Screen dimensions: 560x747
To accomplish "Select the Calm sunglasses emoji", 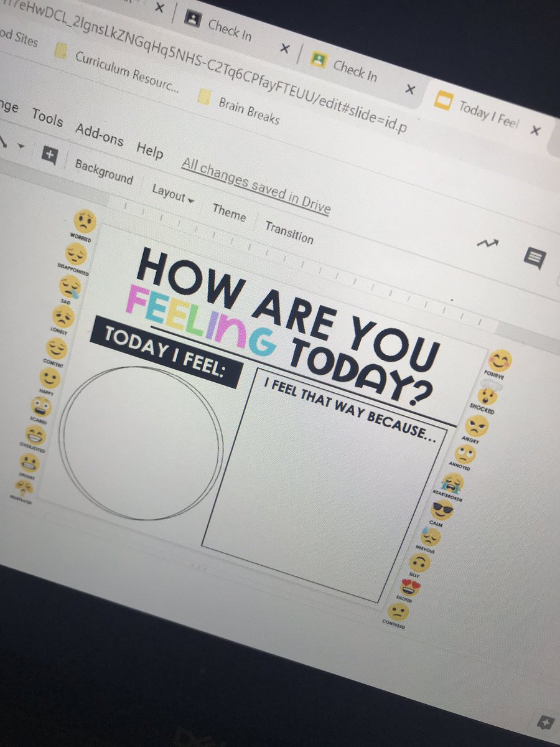I will [x=442, y=510].
